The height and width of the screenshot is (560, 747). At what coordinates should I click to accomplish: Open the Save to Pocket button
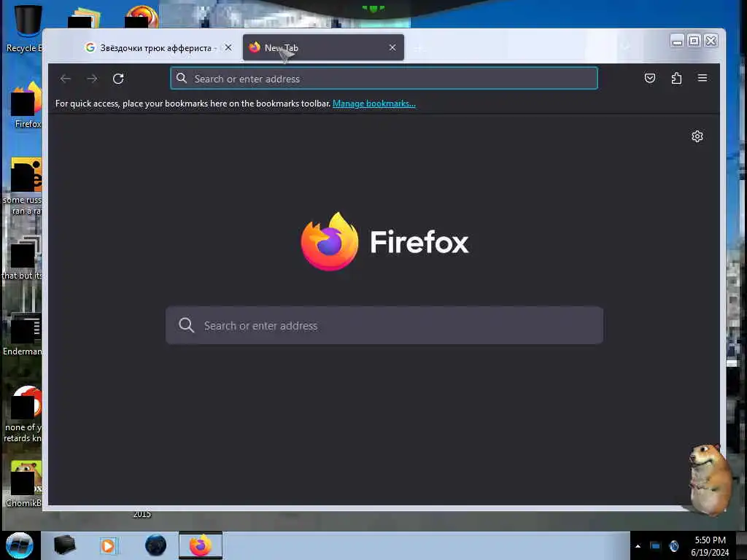(650, 78)
